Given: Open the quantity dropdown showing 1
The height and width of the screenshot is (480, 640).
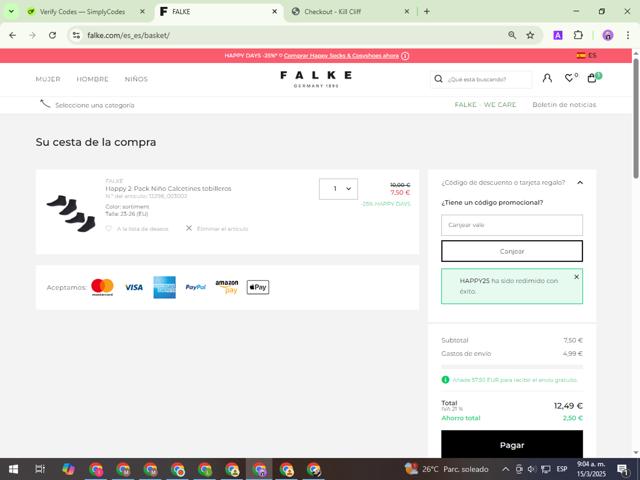Looking at the screenshot, I should tap(338, 189).
